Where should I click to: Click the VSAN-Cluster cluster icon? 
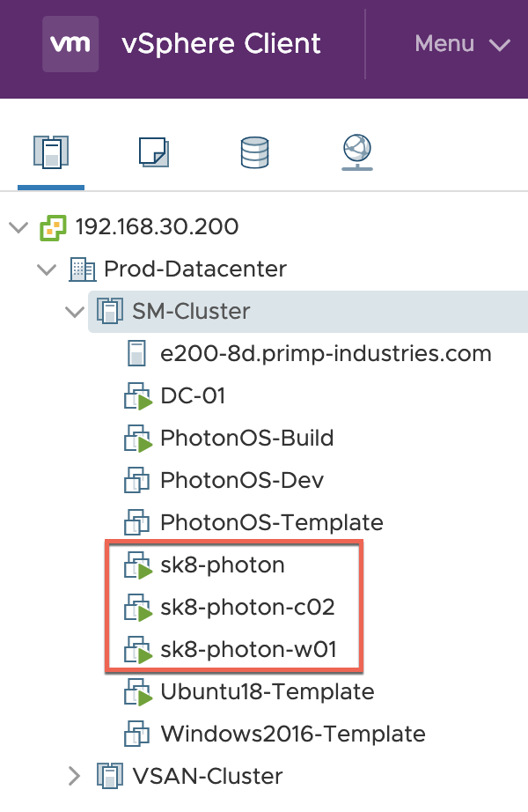click(110, 776)
